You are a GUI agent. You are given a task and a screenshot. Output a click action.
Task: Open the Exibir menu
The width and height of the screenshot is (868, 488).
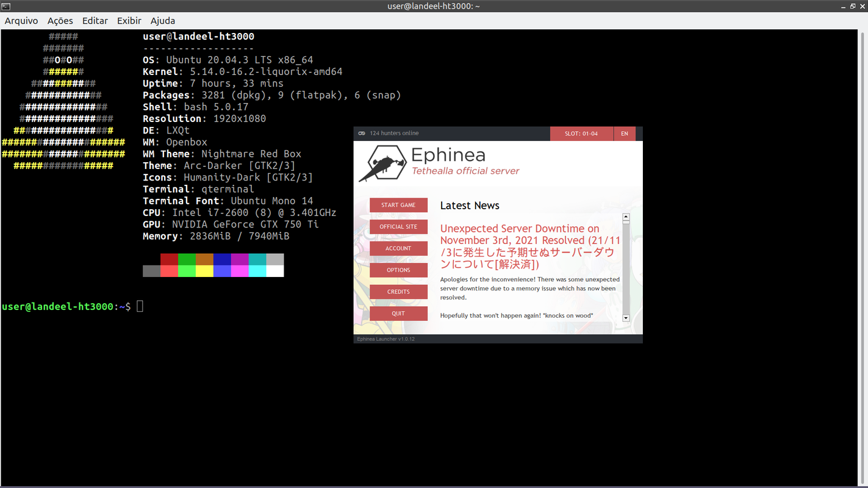coord(129,21)
